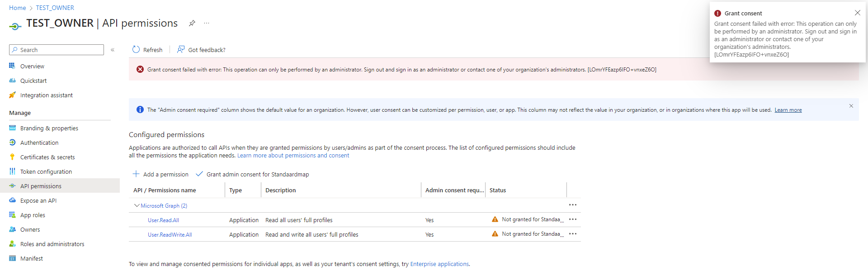
Task: Click 'Read all users' full profiles' description
Action: tap(299, 220)
